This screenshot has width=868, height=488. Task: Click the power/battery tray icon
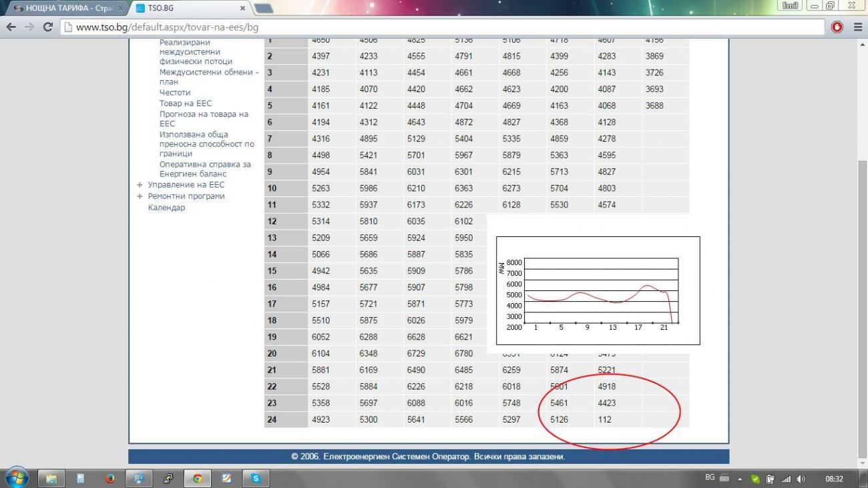pyautogui.click(x=771, y=479)
